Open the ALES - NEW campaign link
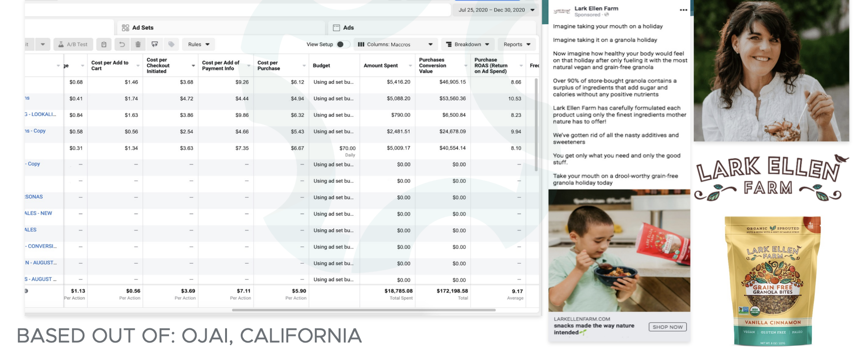 38,213
